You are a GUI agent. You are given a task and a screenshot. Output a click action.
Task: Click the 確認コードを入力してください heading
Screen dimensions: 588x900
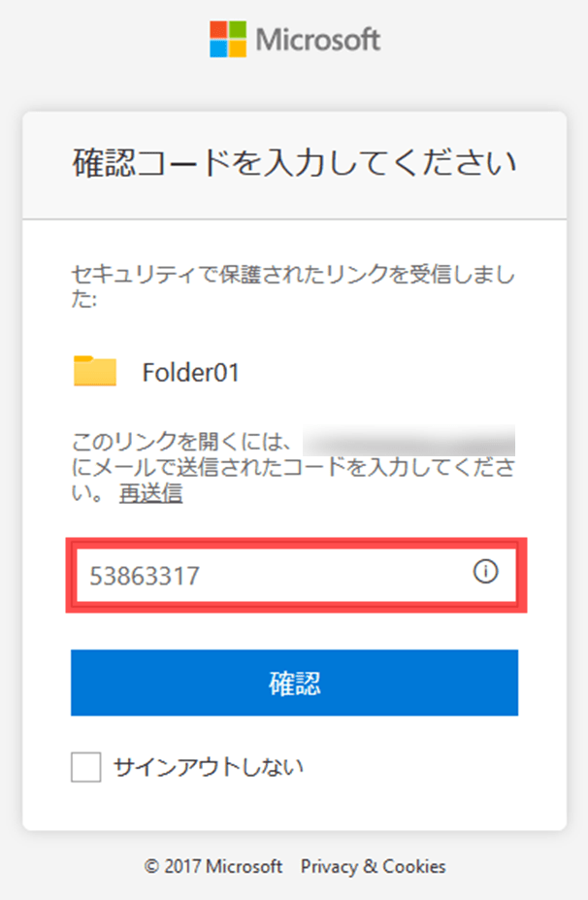[294, 162]
